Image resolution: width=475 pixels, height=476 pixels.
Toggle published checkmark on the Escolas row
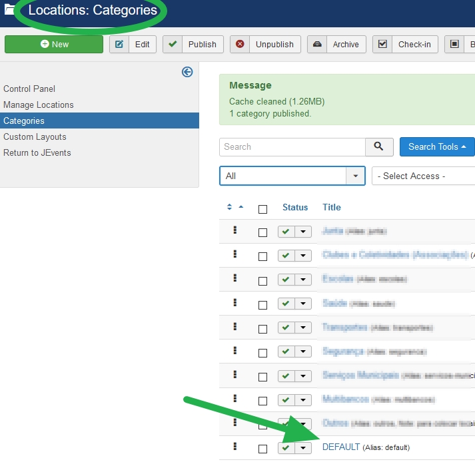point(286,280)
